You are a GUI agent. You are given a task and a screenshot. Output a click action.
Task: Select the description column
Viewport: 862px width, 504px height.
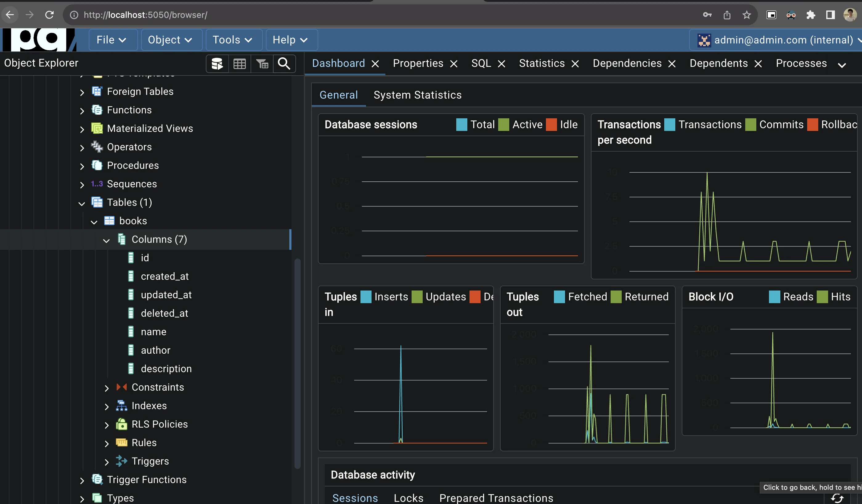point(166,368)
